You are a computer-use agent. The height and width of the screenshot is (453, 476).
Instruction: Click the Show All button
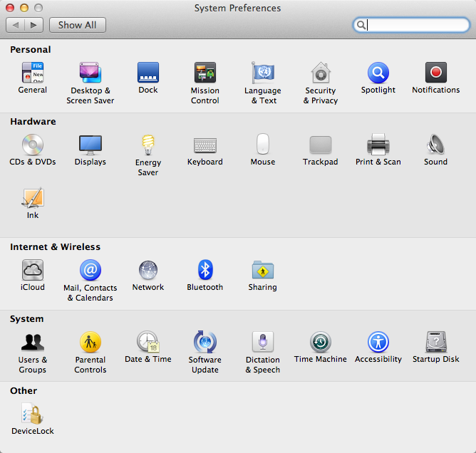[78, 25]
